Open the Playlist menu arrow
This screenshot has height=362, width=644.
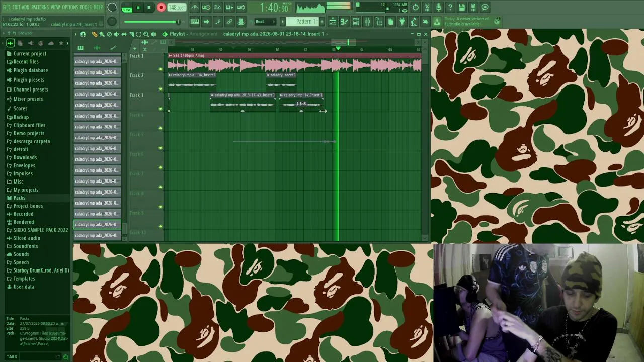75,34
